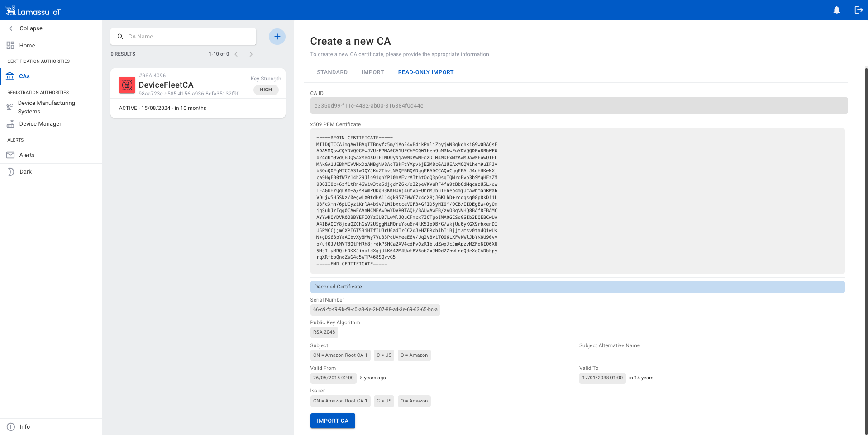868x435 pixels.
Task: Select CAs in the sidebar
Action: 24,76
